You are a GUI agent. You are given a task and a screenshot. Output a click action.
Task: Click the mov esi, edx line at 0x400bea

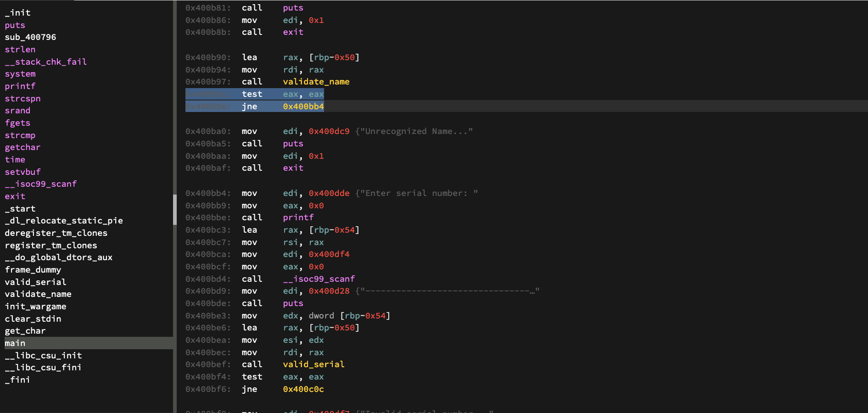(x=255, y=340)
